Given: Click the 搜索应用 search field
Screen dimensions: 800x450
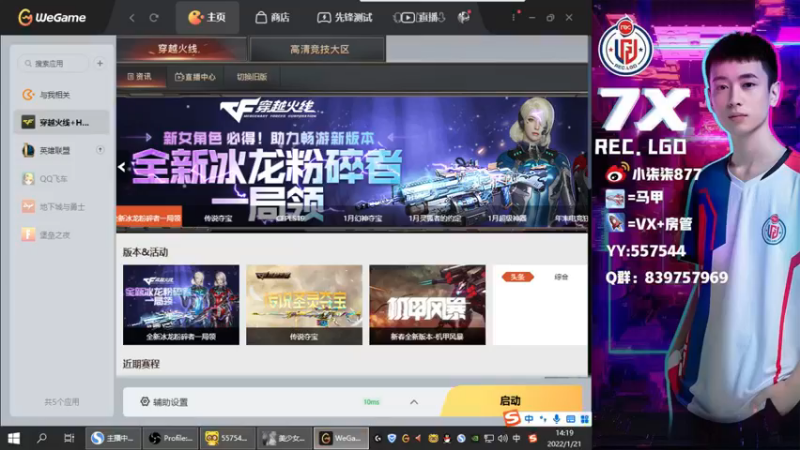Looking at the screenshot, I should pos(53,63).
